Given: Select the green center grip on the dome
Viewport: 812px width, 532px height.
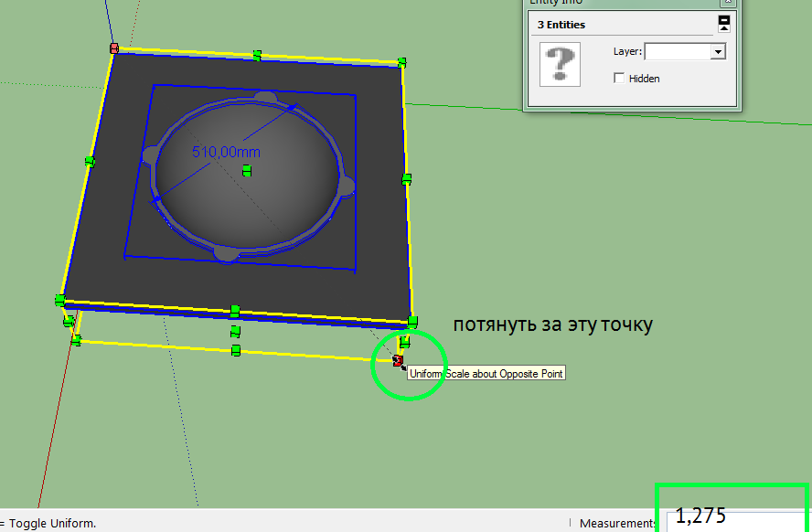Looking at the screenshot, I should pos(245,172).
